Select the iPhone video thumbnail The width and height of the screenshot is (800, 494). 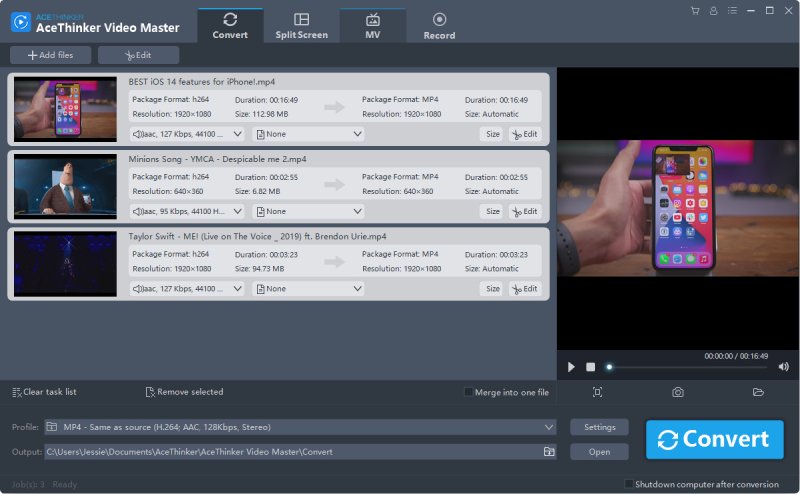pyautogui.click(x=65, y=109)
